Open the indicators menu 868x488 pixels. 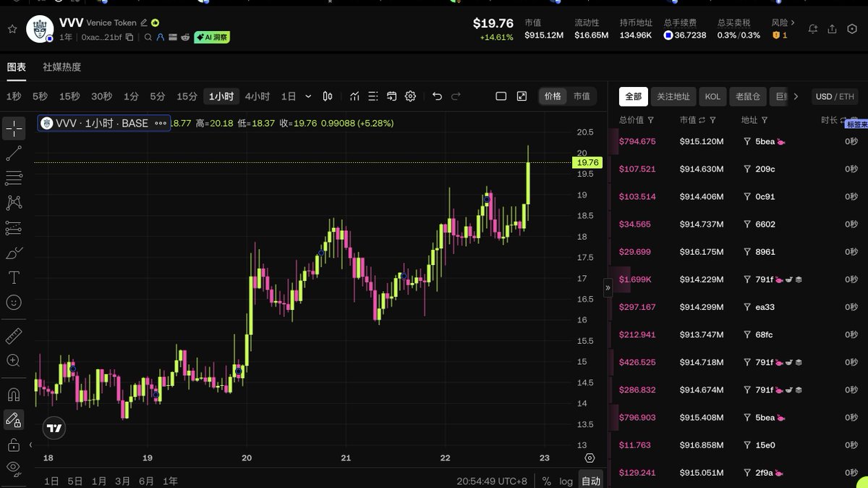pyautogui.click(x=354, y=96)
